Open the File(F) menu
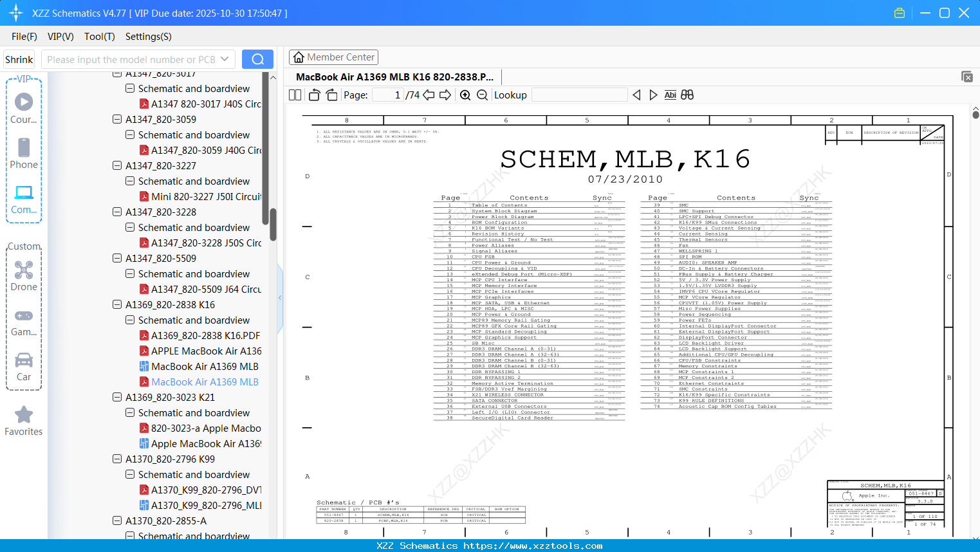 (x=24, y=37)
